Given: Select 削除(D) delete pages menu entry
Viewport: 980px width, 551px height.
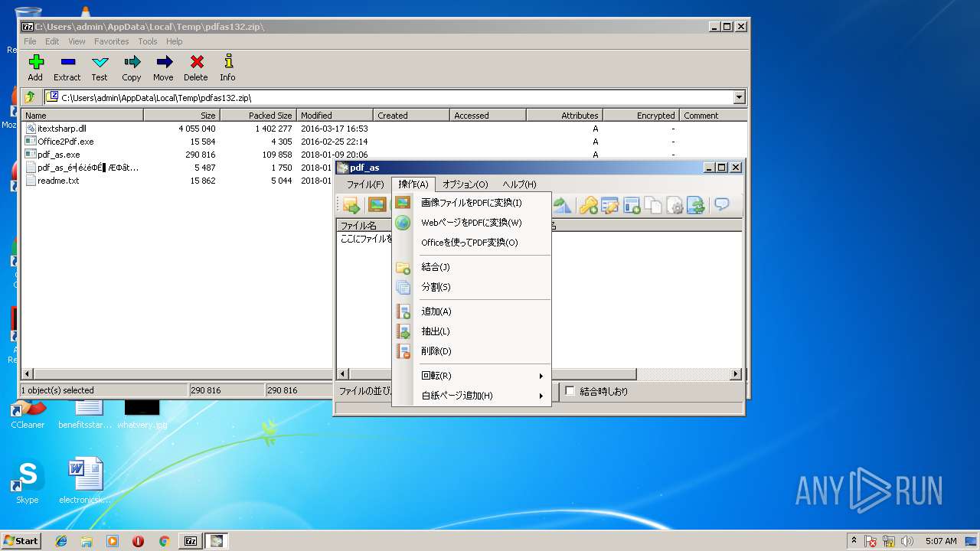Looking at the screenshot, I should pos(472,351).
